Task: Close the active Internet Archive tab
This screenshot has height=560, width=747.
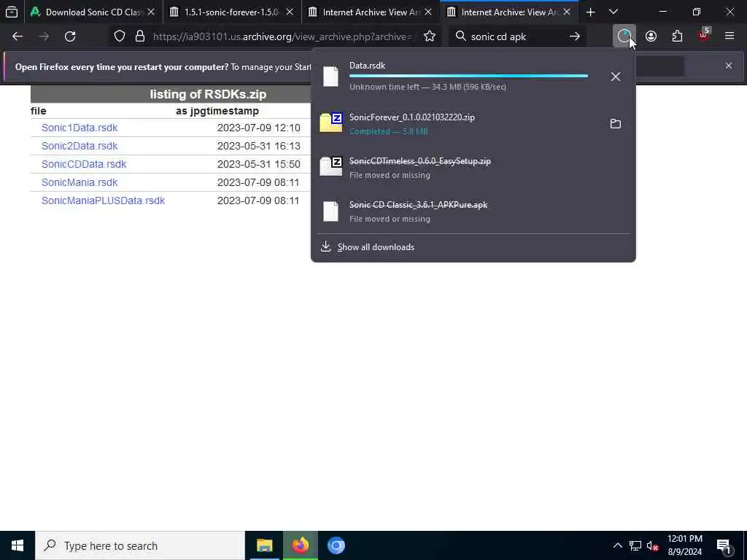Action: [x=566, y=12]
